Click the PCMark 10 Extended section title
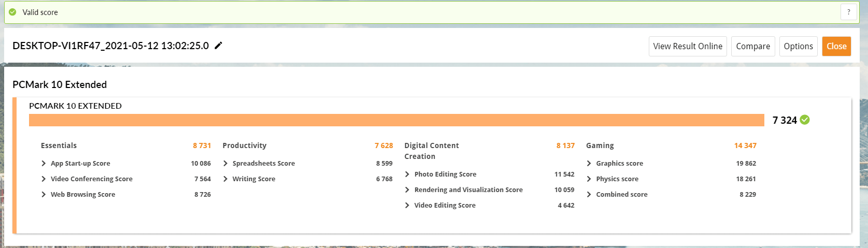 click(60, 84)
